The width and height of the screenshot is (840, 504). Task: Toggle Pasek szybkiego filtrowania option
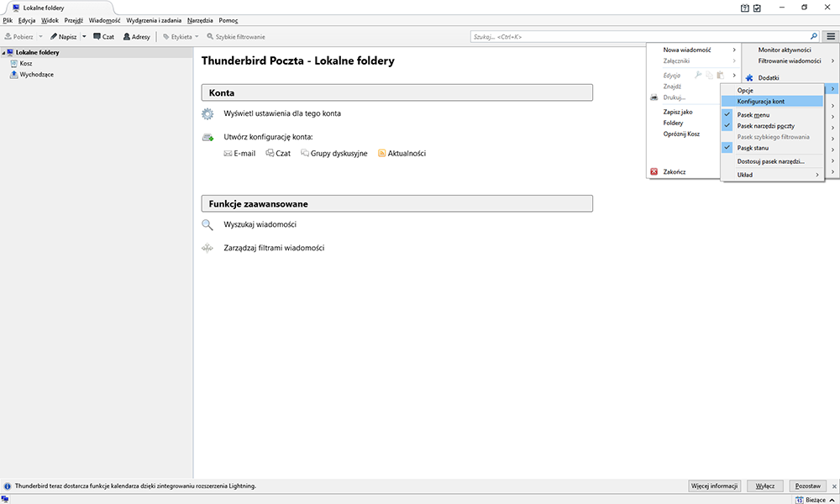pos(773,137)
